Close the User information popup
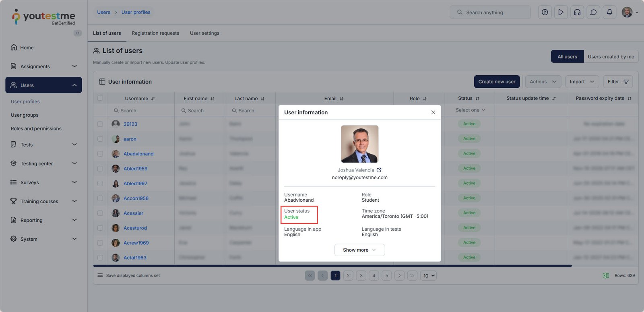The width and height of the screenshot is (644, 312). point(433,112)
